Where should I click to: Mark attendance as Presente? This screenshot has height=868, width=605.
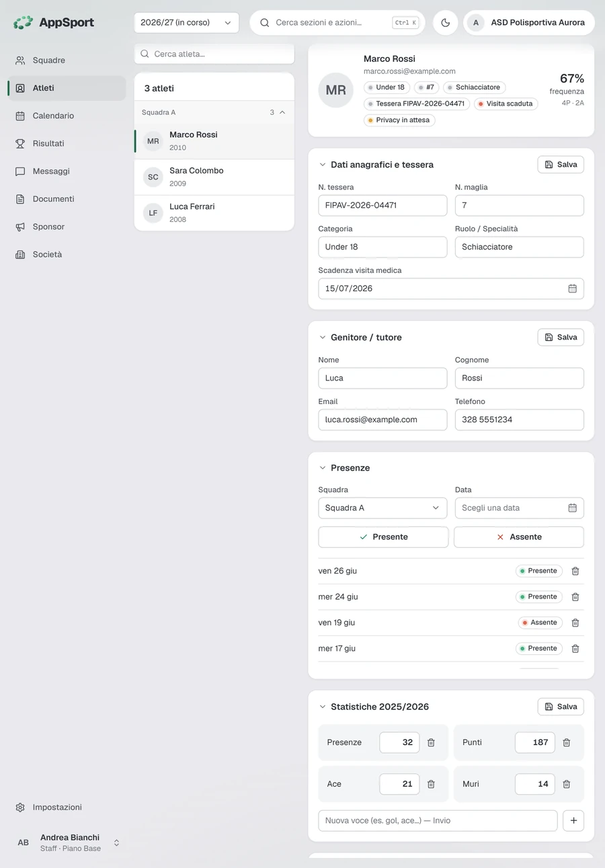coord(383,537)
